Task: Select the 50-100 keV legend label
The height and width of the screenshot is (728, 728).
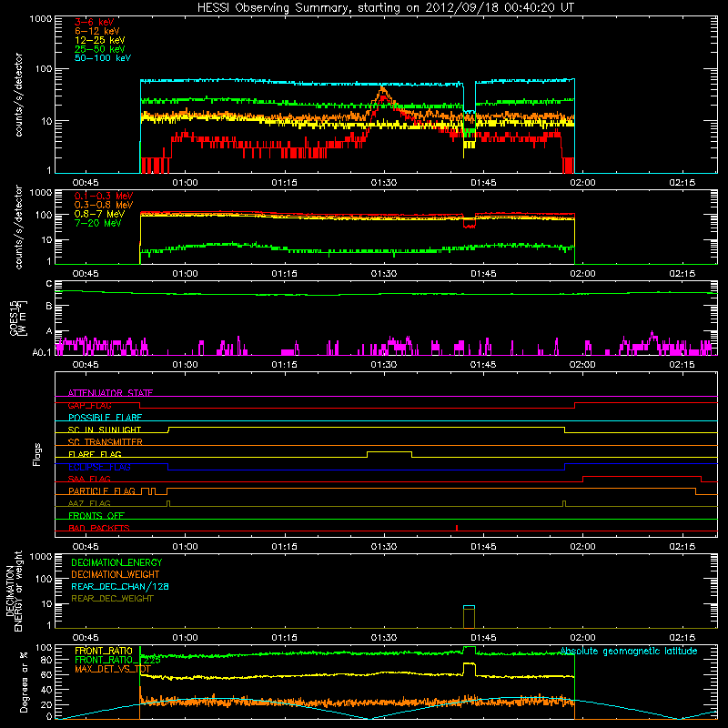Action: click(x=103, y=58)
